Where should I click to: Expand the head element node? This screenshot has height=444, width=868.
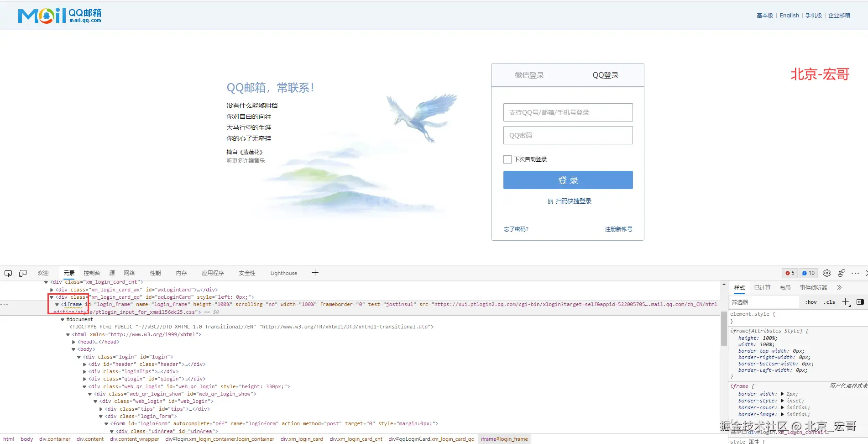point(73,342)
